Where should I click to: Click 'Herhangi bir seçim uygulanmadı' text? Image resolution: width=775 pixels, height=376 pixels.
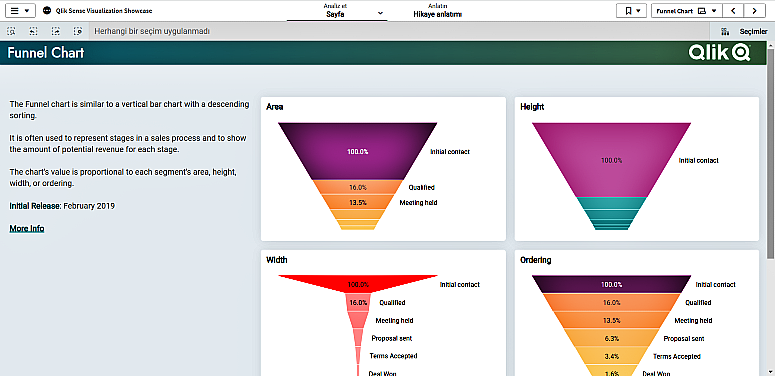[x=152, y=31]
